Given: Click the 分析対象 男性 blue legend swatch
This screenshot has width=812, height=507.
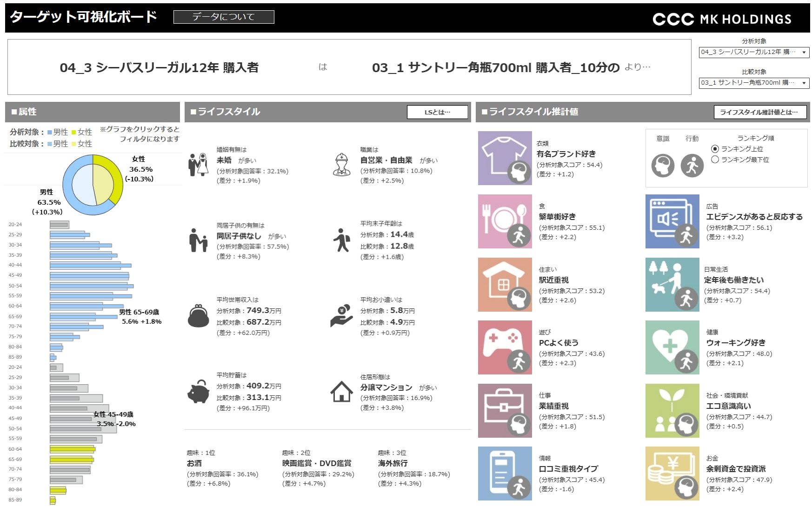Looking at the screenshot, I should coord(50,133).
